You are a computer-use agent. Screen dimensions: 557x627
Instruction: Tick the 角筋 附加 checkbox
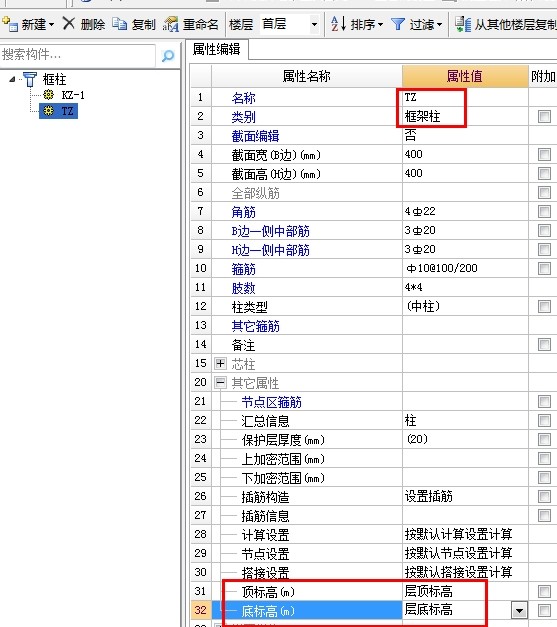544,212
